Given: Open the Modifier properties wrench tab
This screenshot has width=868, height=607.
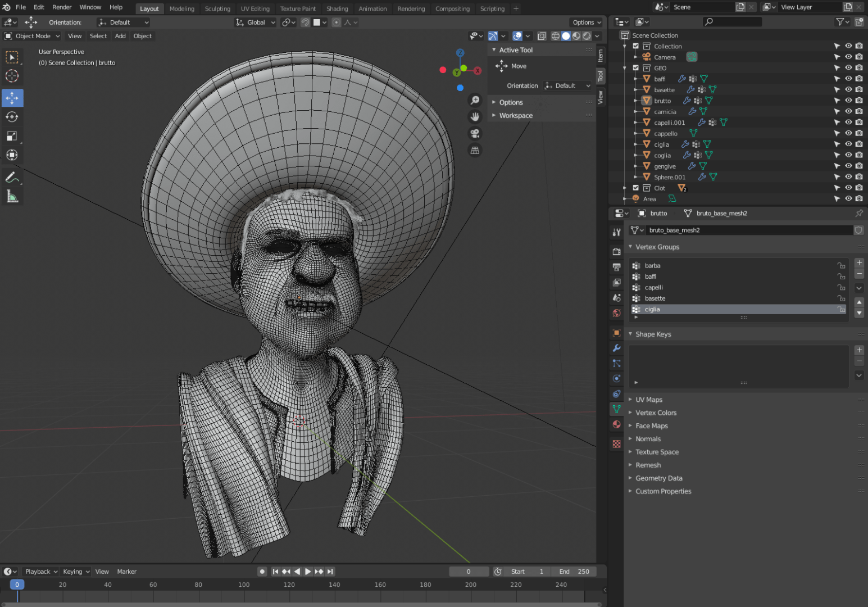Looking at the screenshot, I should [x=616, y=348].
